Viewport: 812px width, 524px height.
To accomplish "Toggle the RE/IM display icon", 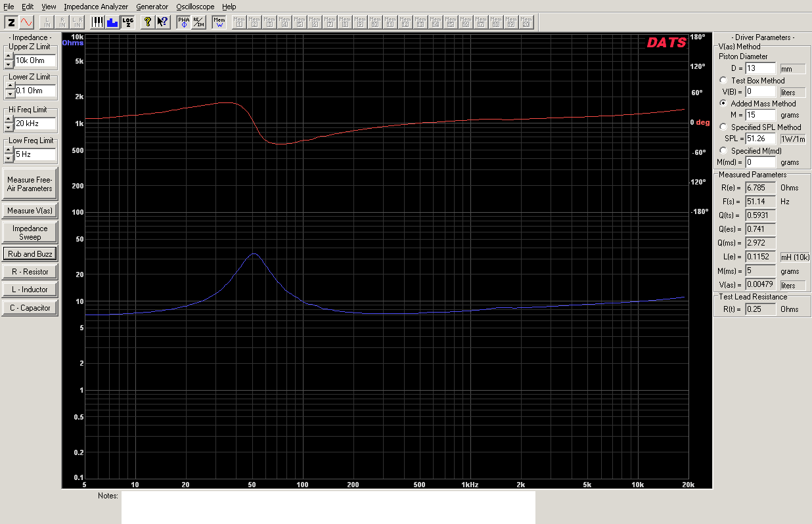I will click(198, 22).
